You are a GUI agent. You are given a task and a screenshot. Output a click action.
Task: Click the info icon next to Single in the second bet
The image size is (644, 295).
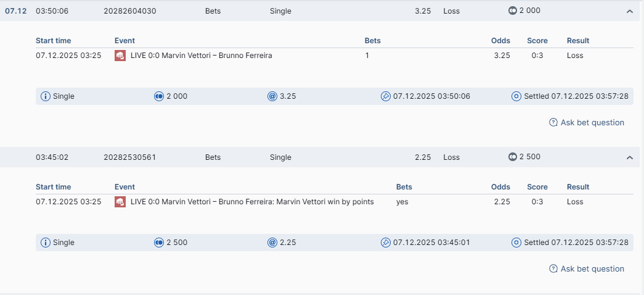[46, 243]
